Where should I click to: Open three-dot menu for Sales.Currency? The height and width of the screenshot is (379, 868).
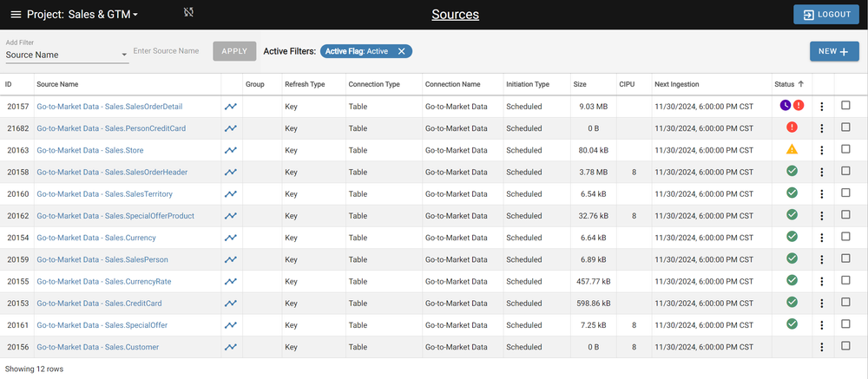(822, 238)
